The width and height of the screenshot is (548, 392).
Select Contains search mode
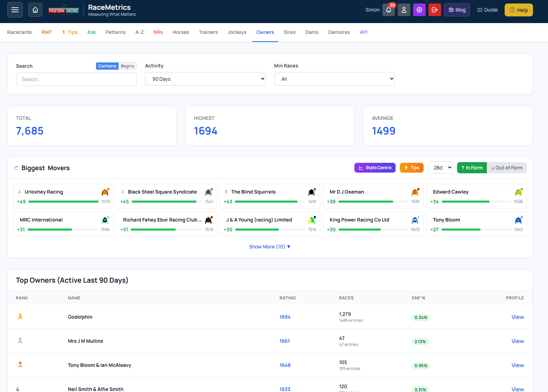pyautogui.click(x=107, y=66)
